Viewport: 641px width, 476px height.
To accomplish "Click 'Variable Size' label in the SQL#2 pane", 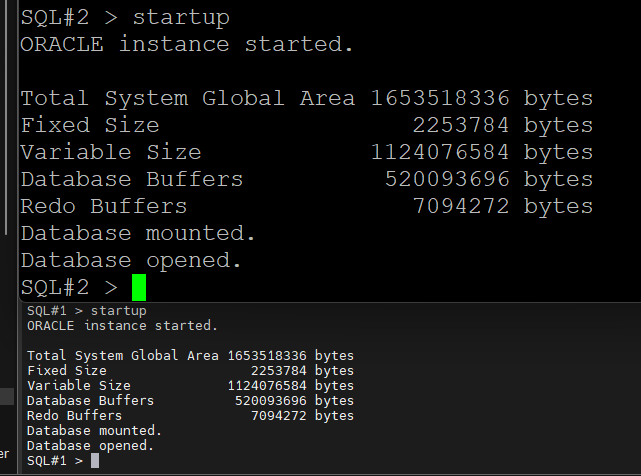I will [x=111, y=152].
